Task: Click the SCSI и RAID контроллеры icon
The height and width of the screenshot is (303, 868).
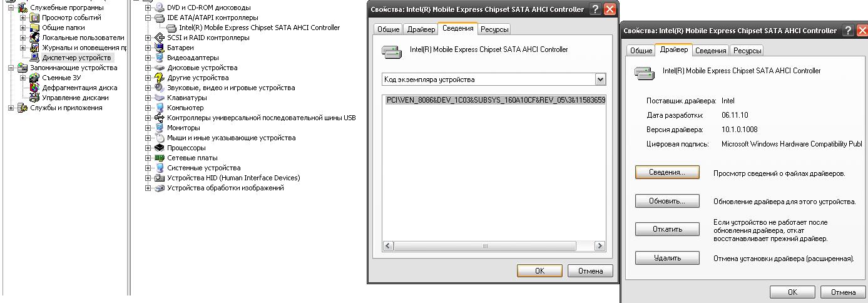Action: [x=160, y=38]
